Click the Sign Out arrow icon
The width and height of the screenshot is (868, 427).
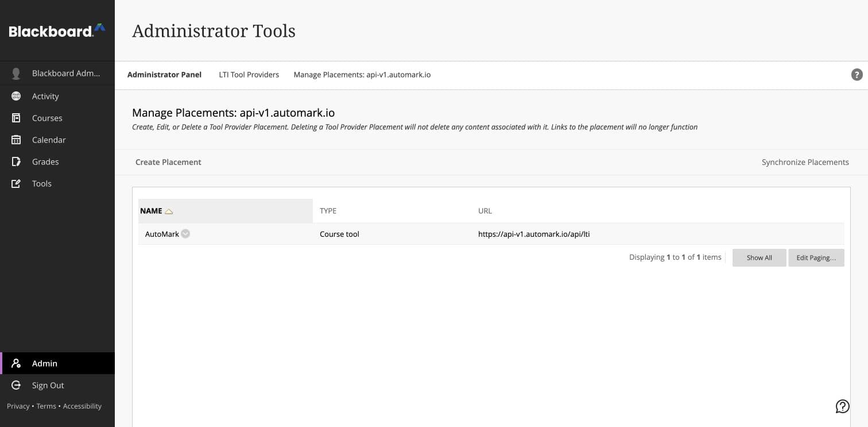16,385
